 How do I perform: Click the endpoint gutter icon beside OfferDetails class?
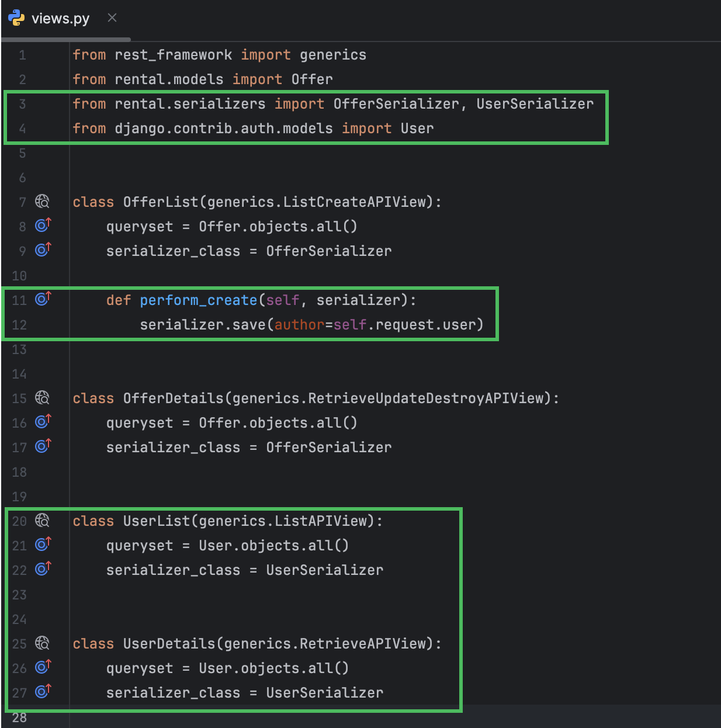(41, 398)
